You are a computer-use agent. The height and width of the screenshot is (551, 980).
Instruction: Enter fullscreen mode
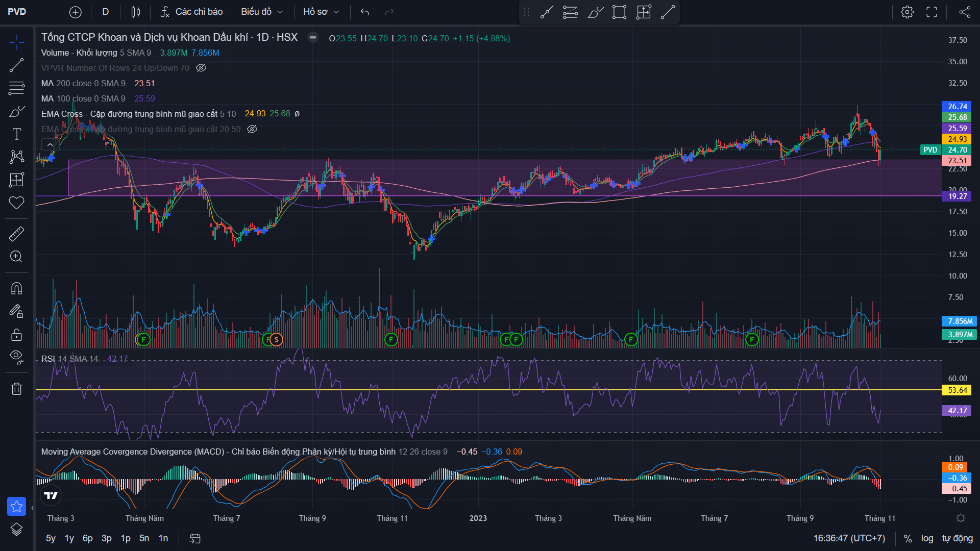coord(932,12)
